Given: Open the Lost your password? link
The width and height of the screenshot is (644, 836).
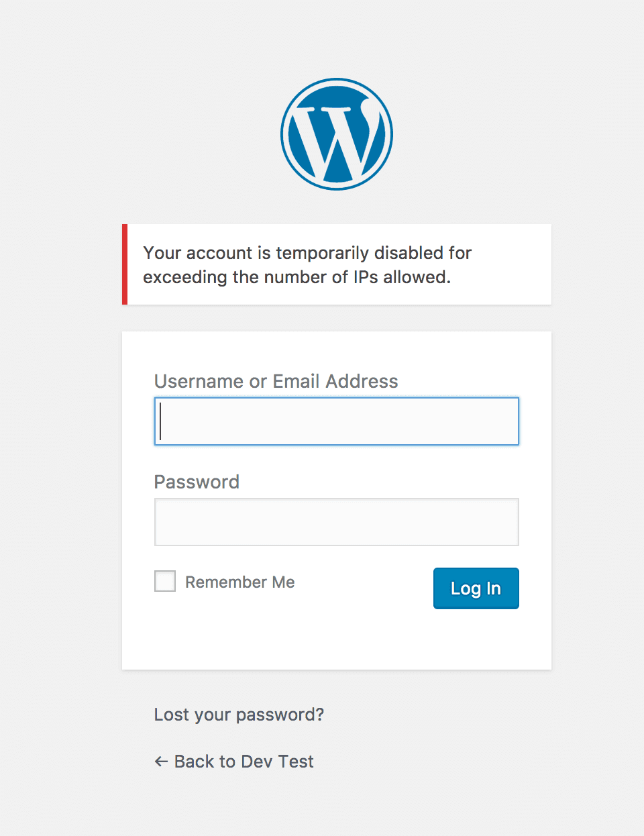Looking at the screenshot, I should (239, 715).
